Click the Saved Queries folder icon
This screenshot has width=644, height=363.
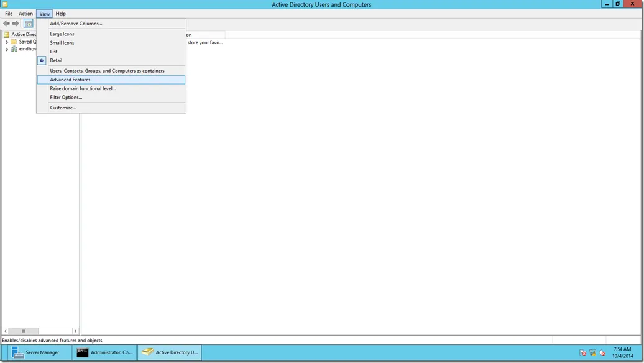[14, 42]
